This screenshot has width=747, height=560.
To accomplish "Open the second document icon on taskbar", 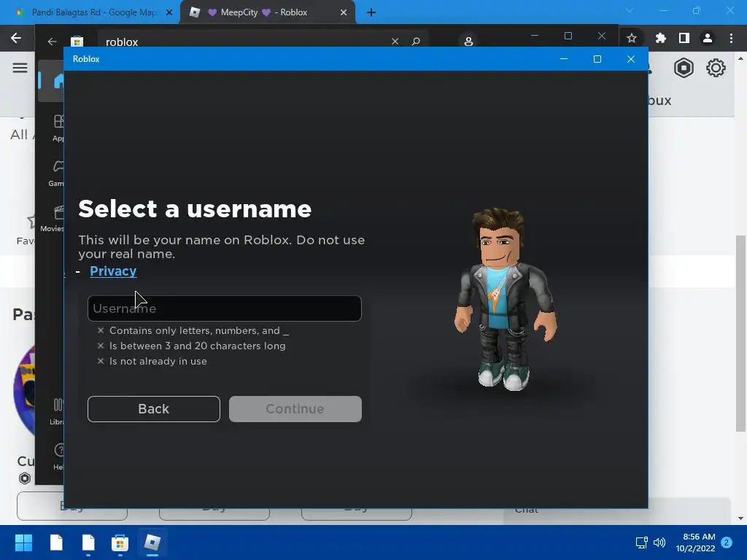I will click(88, 542).
